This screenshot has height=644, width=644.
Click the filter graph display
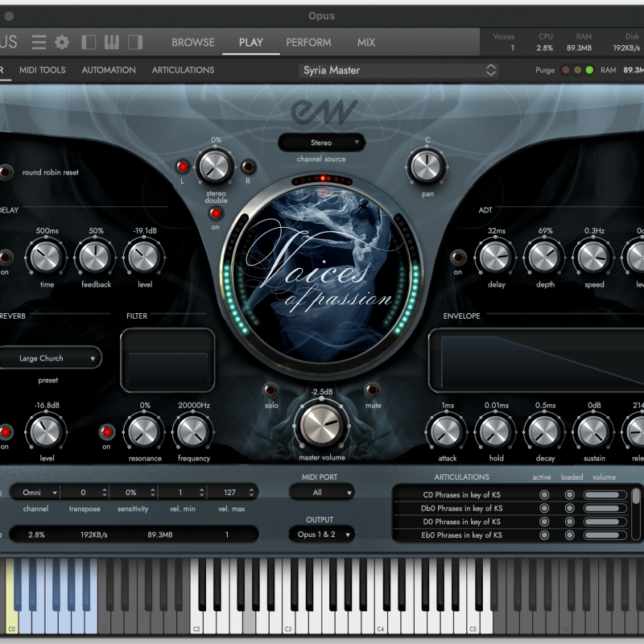click(167, 360)
